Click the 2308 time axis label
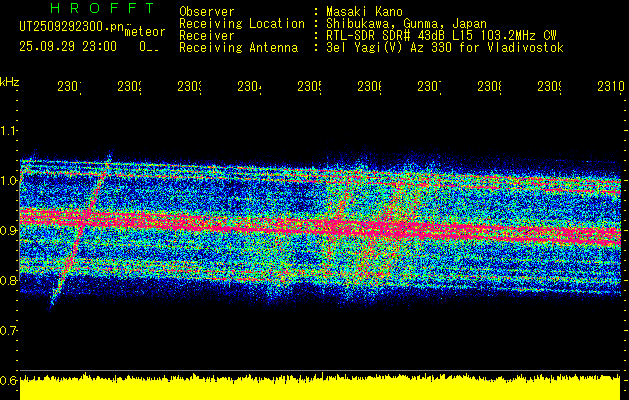Viewport: 629px width, 400px height. click(489, 86)
